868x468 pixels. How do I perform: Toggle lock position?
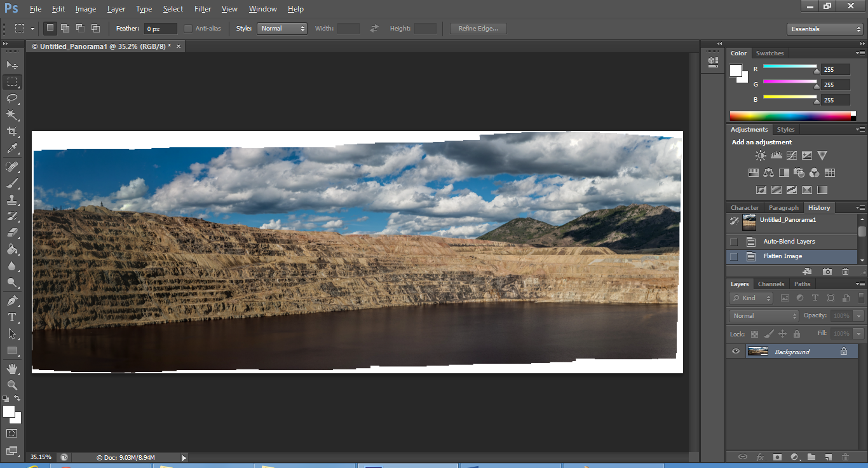click(x=783, y=334)
